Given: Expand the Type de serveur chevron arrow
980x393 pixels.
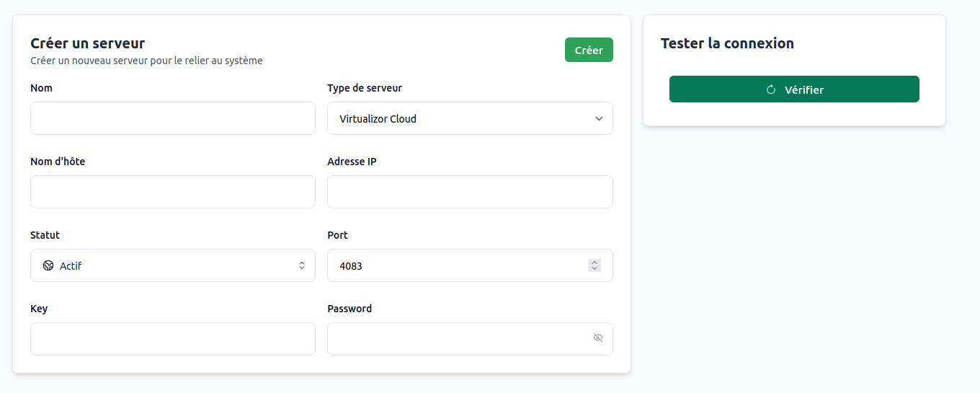Looking at the screenshot, I should pos(599,118).
